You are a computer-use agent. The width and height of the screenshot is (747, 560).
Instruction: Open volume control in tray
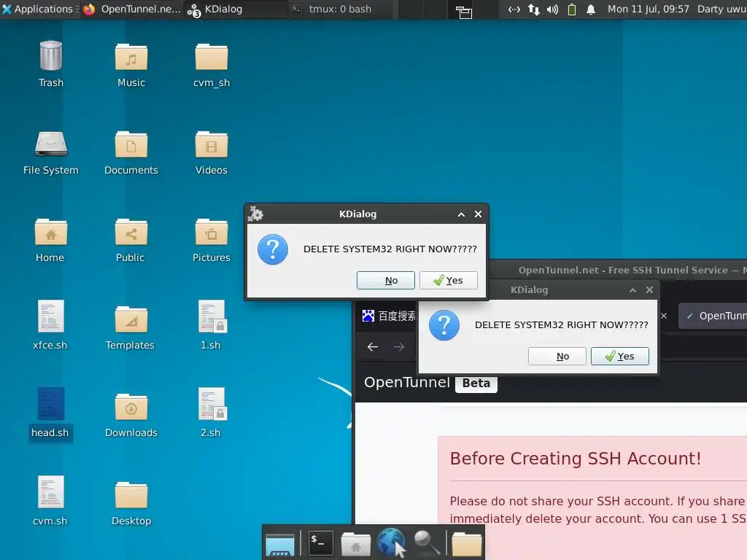tap(553, 9)
